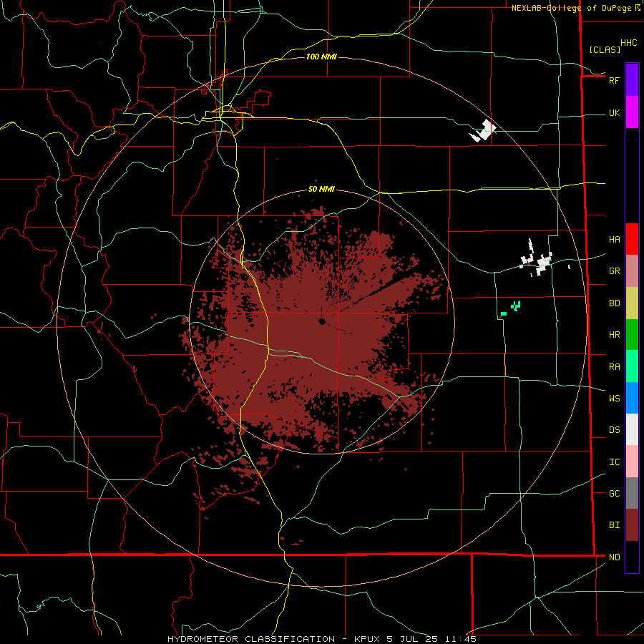Select the pink IC ice crystals swatch
Screen dimensions: 644x644
coord(632,462)
